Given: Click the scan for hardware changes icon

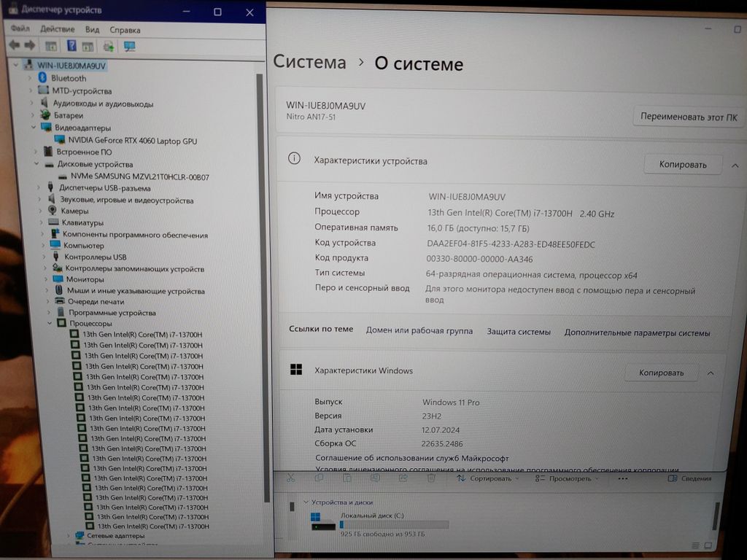Looking at the screenshot, I should [x=108, y=46].
